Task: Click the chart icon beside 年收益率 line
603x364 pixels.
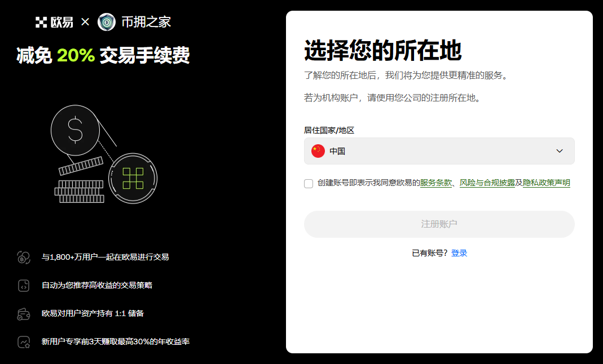Action: point(24,341)
